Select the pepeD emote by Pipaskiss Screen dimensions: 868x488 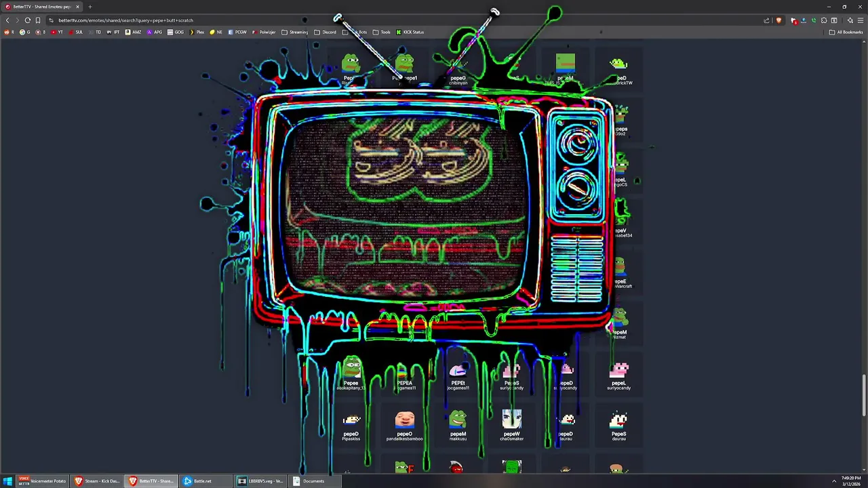pyautogui.click(x=351, y=424)
